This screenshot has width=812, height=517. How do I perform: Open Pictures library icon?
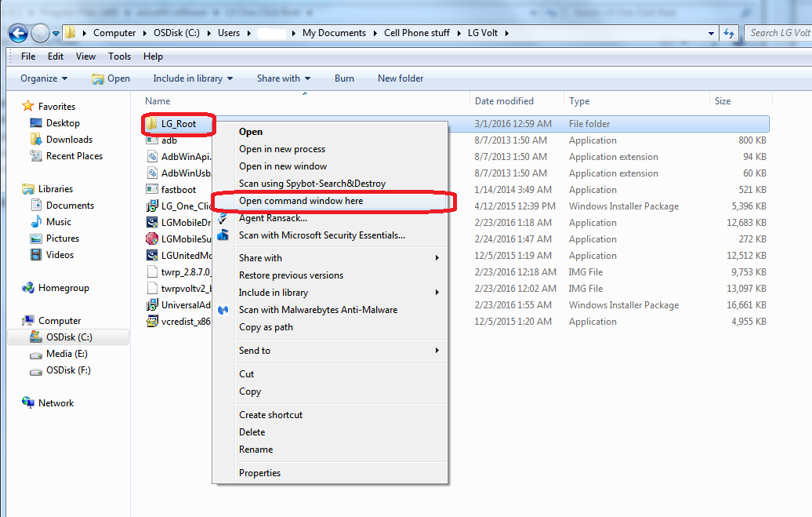pyautogui.click(x=36, y=238)
